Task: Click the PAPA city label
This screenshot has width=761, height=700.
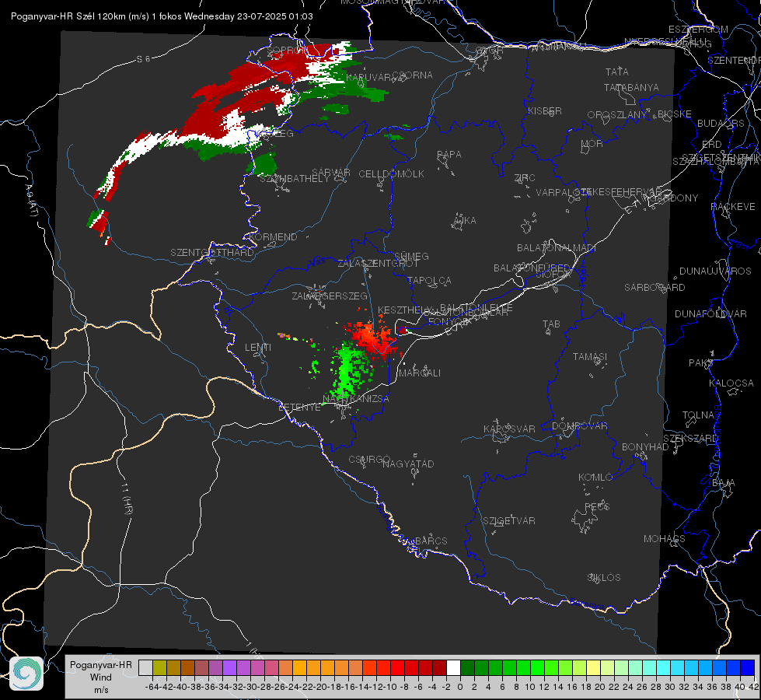Action: [x=449, y=155]
